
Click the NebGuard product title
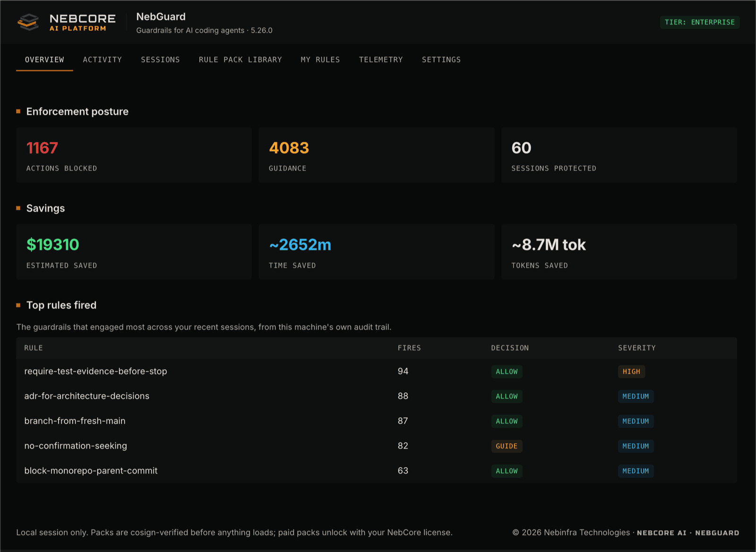tap(161, 17)
